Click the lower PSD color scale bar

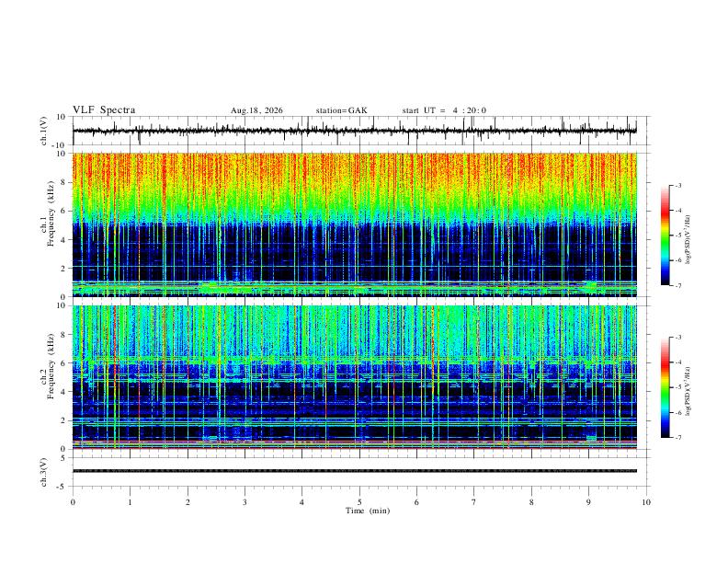coord(665,387)
